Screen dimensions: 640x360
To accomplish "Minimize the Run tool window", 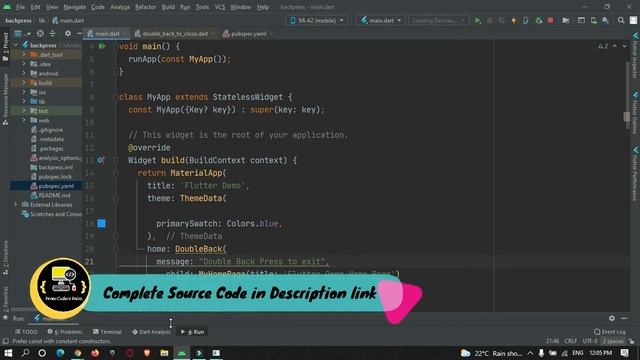I will pos(624,318).
